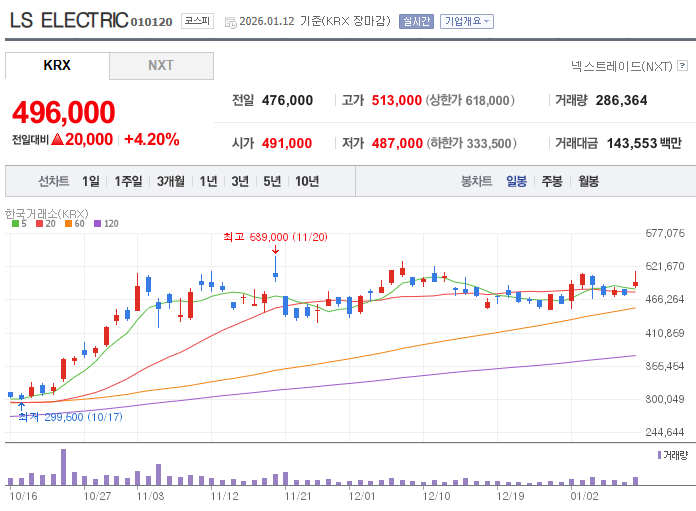
Task: Click the high price 513,000
Action: [397, 100]
